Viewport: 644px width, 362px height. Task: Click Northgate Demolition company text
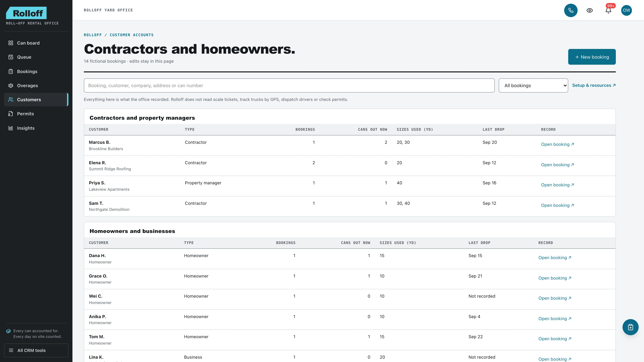point(109,210)
